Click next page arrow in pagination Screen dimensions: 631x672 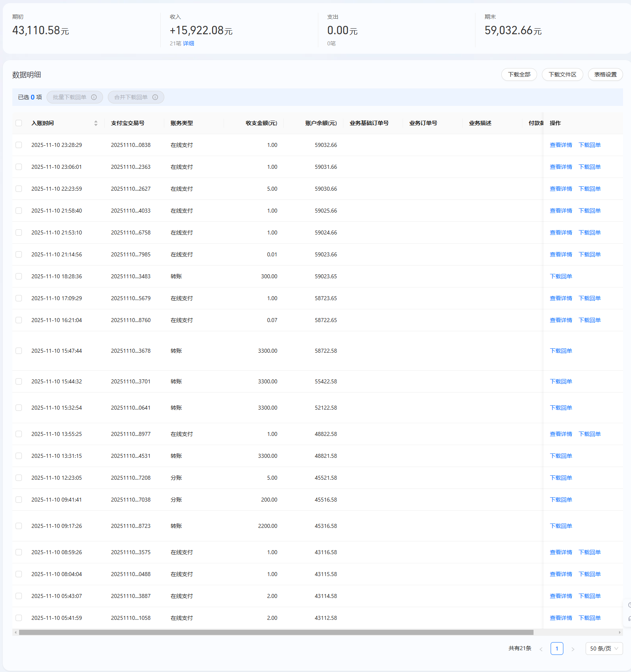pyautogui.click(x=573, y=649)
